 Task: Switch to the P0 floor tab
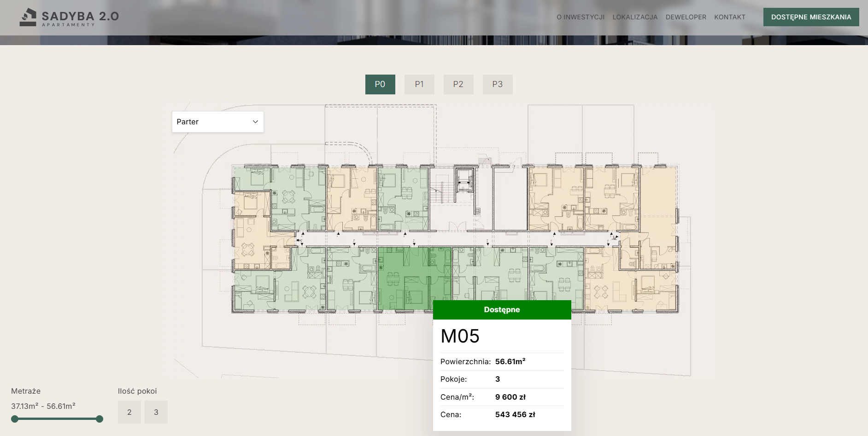tap(380, 84)
